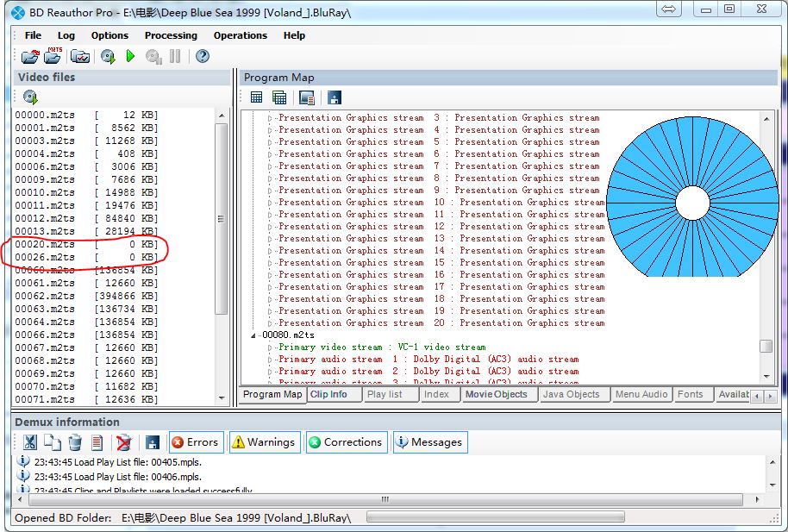Image resolution: width=788 pixels, height=532 pixels.
Task: Select the Program Map tab
Action: point(272,395)
